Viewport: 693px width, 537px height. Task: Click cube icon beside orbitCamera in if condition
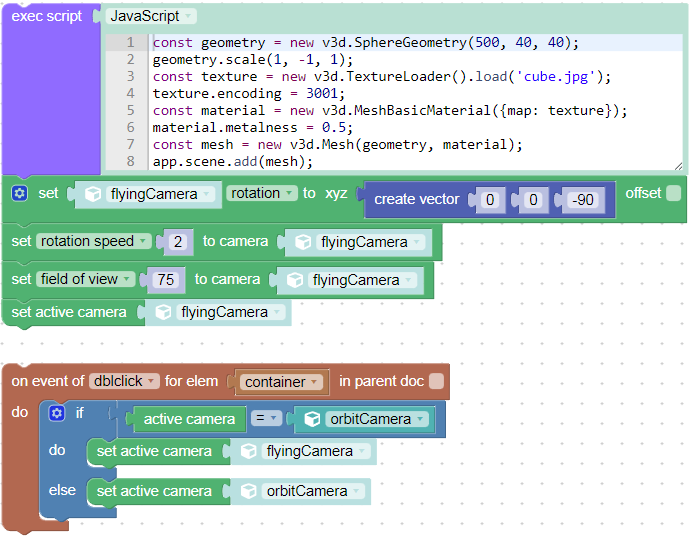[x=312, y=419]
